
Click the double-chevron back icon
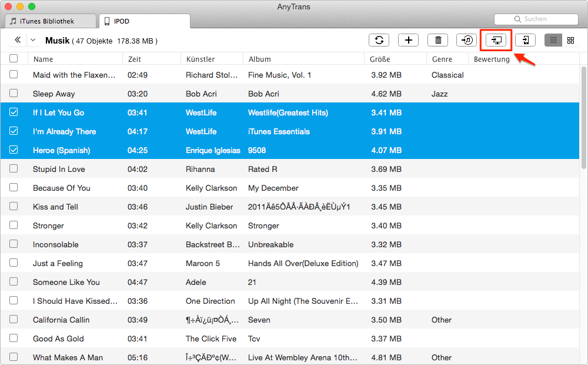coord(18,40)
